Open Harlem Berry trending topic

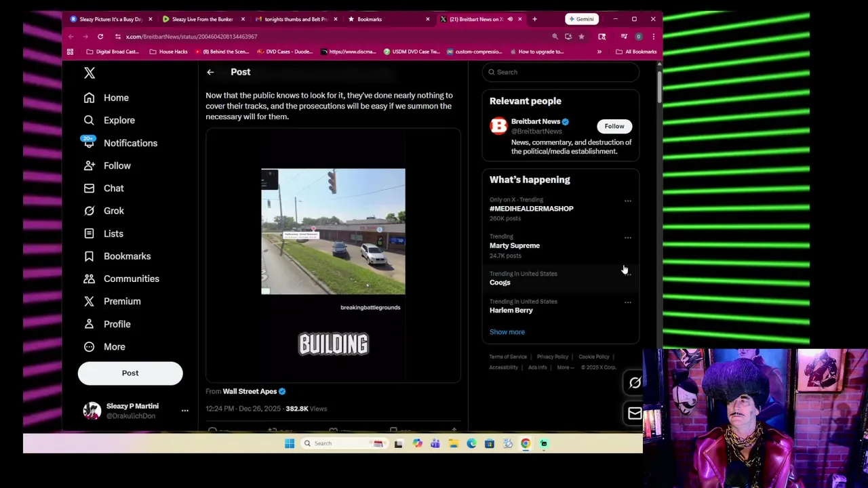511,310
